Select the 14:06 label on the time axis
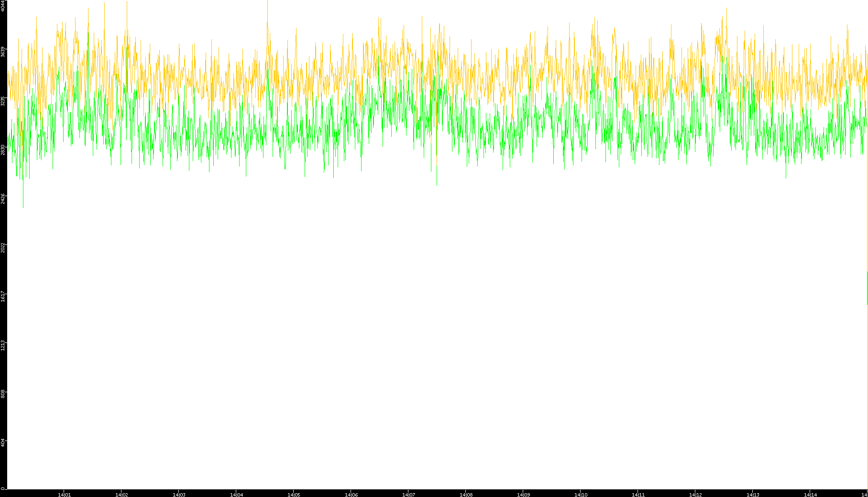 351,495
